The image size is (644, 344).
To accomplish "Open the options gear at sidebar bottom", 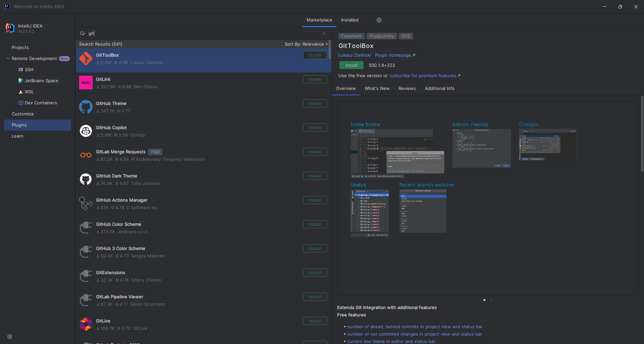I will 10,337.
